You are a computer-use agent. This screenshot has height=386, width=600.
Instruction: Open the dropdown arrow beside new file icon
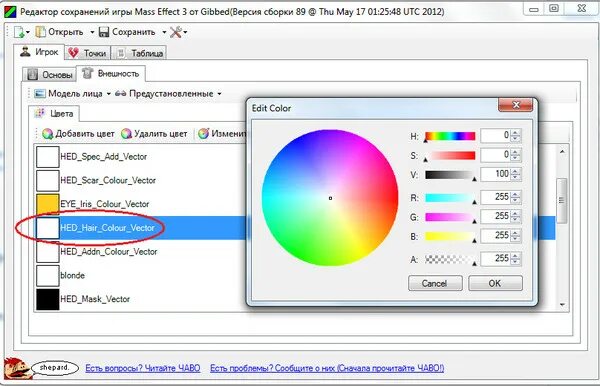28,33
